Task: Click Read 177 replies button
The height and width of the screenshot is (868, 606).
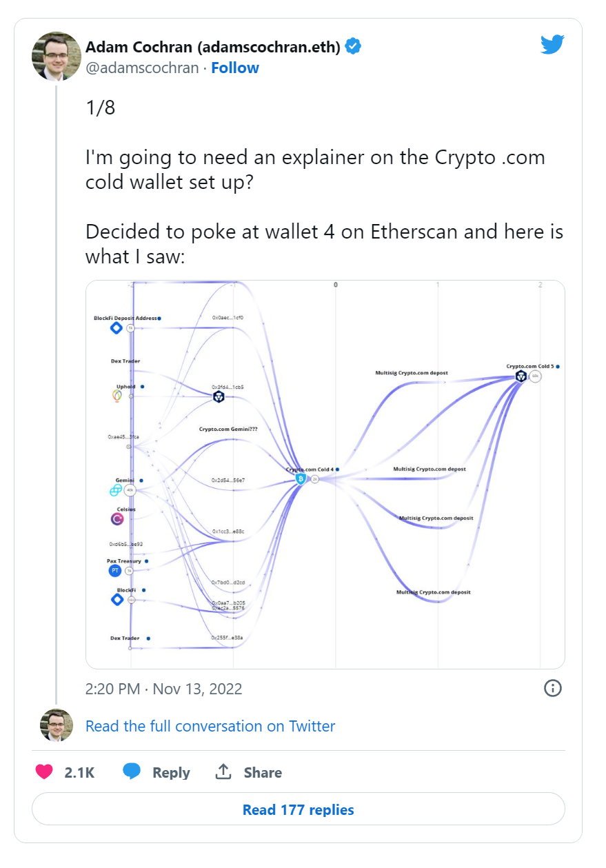Action: (x=299, y=809)
